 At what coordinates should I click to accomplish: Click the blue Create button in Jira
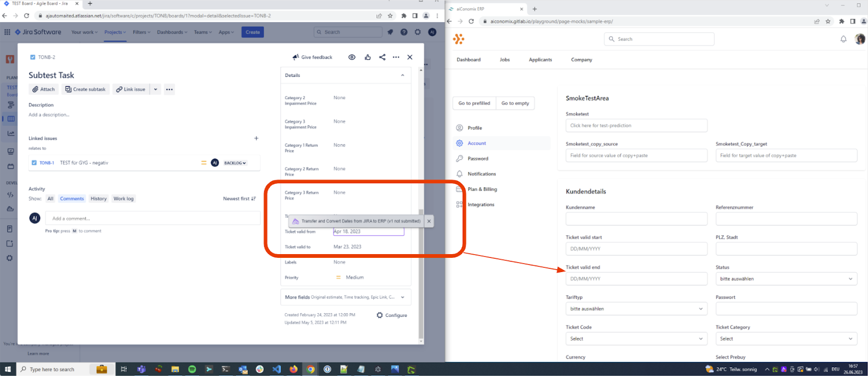253,32
